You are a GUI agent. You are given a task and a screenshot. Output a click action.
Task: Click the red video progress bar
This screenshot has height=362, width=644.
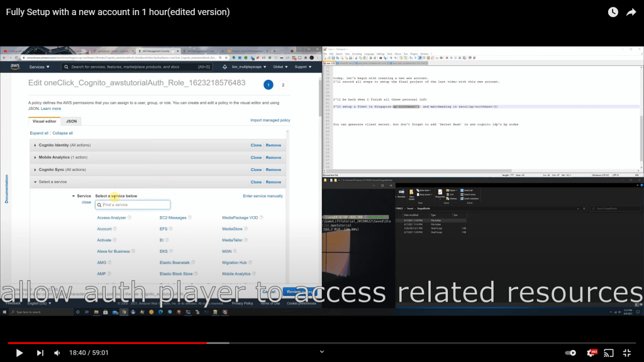pos(113,343)
